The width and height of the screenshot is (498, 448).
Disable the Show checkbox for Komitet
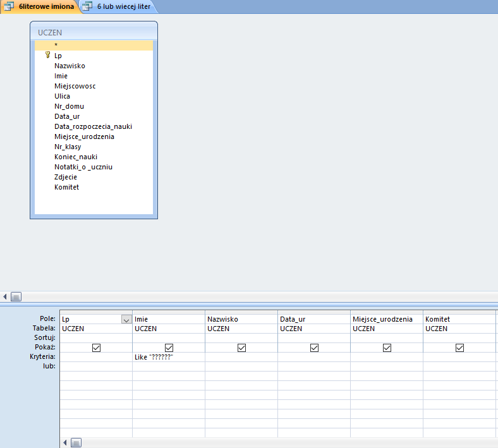459,348
